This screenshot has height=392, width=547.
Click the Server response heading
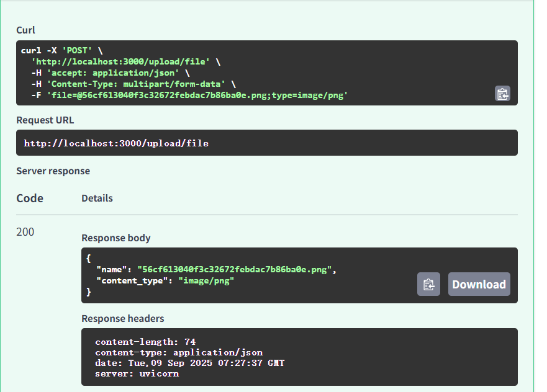53,171
